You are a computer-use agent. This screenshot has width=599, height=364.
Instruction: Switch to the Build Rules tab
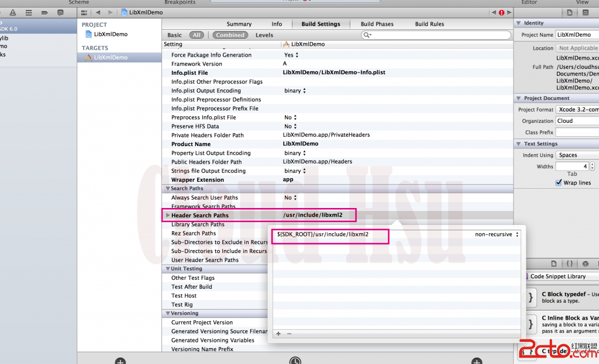[x=429, y=24]
